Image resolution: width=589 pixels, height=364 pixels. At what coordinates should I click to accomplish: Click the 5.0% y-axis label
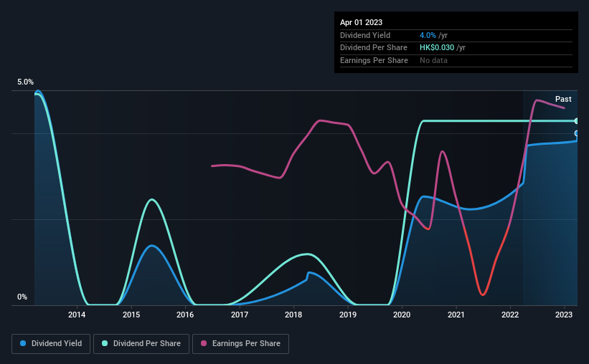tap(25, 82)
